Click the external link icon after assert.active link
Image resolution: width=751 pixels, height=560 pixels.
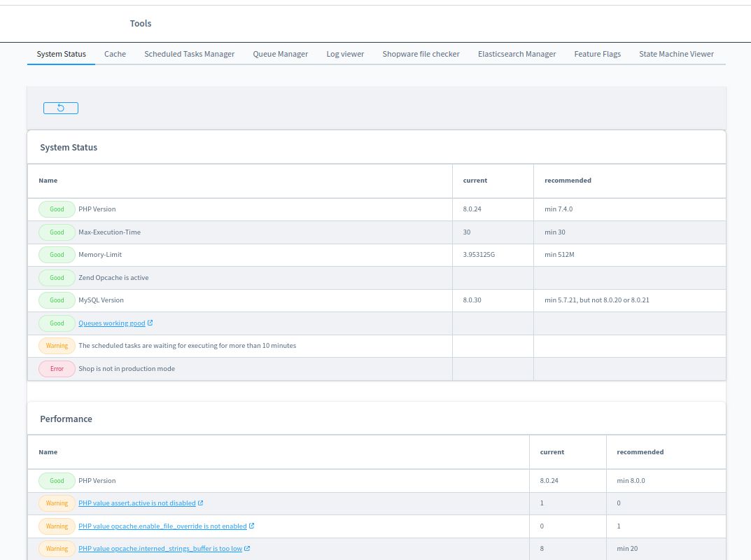pyautogui.click(x=200, y=503)
